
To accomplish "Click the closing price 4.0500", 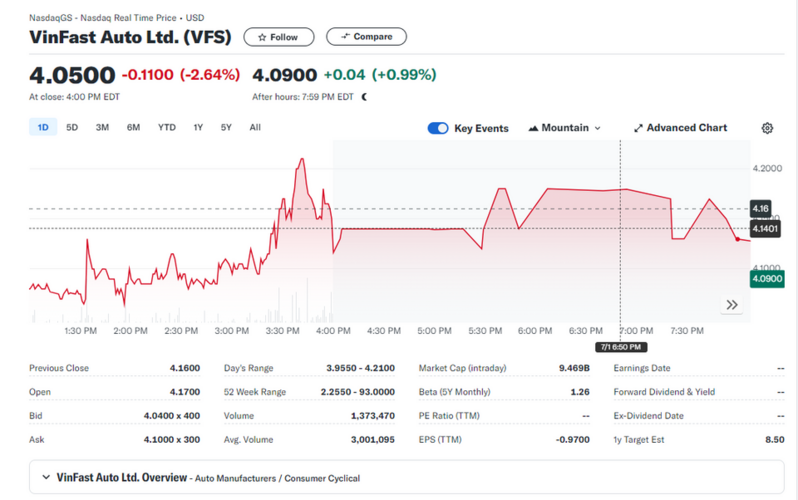I will 72,75.
